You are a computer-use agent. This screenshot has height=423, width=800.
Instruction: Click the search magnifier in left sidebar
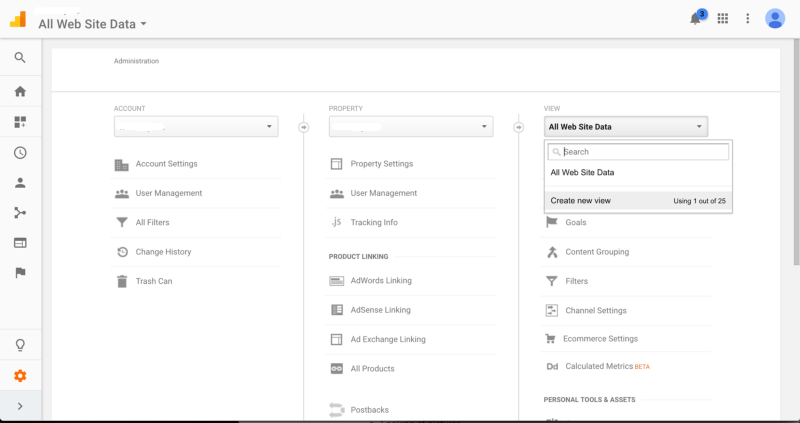tap(20, 58)
